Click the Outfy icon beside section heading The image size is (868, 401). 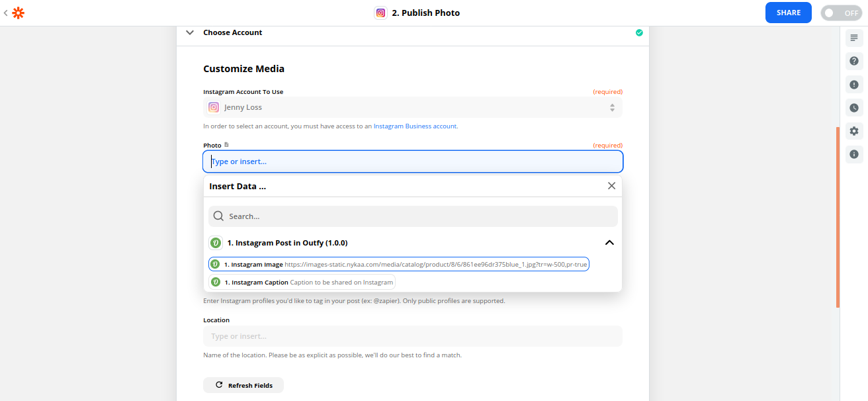click(x=216, y=243)
